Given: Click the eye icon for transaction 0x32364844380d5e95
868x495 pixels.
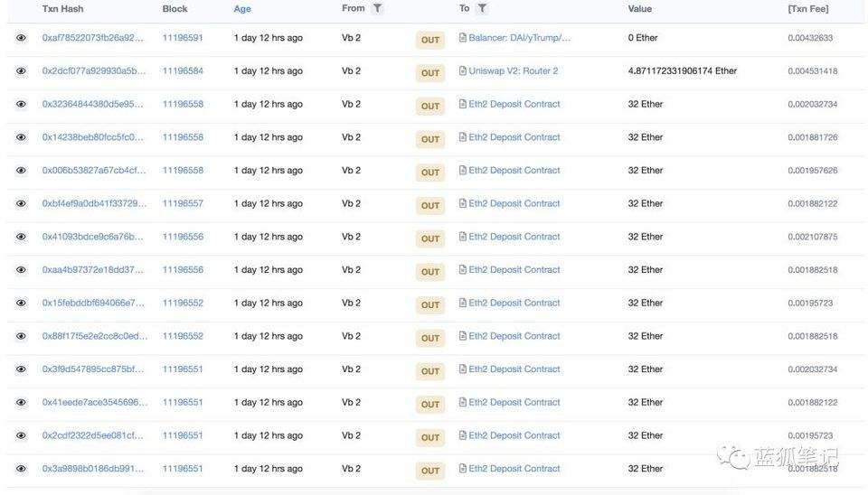Looking at the screenshot, I should [21, 105].
